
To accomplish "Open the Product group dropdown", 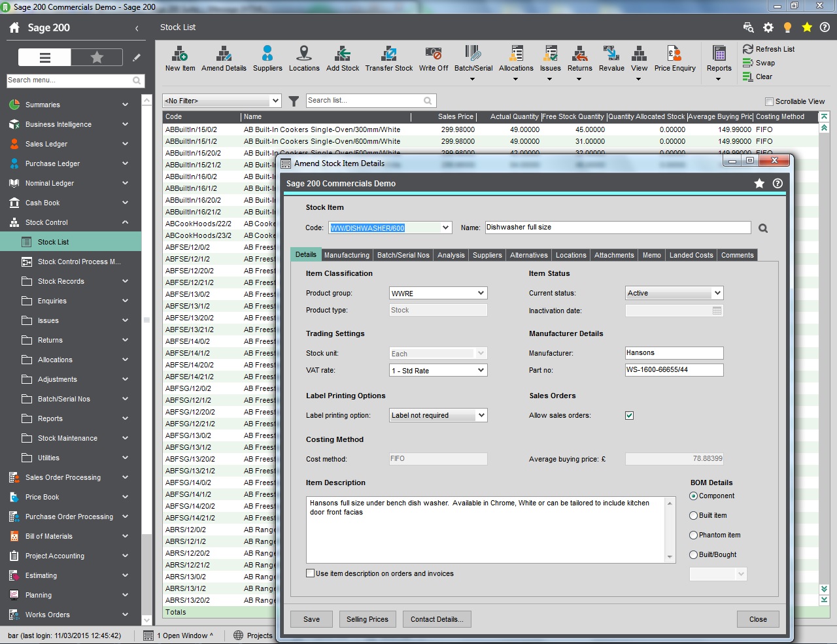I will (481, 293).
